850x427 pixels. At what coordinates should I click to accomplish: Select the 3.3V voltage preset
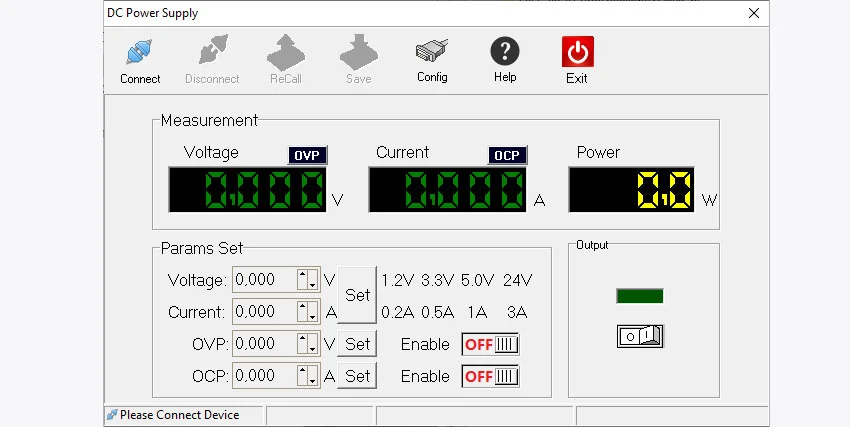pyautogui.click(x=438, y=280)
